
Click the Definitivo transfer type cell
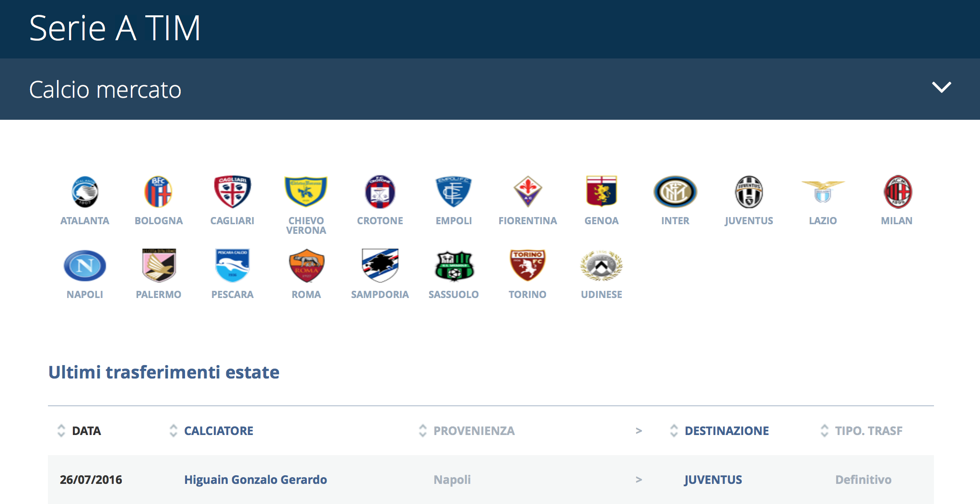863,480
